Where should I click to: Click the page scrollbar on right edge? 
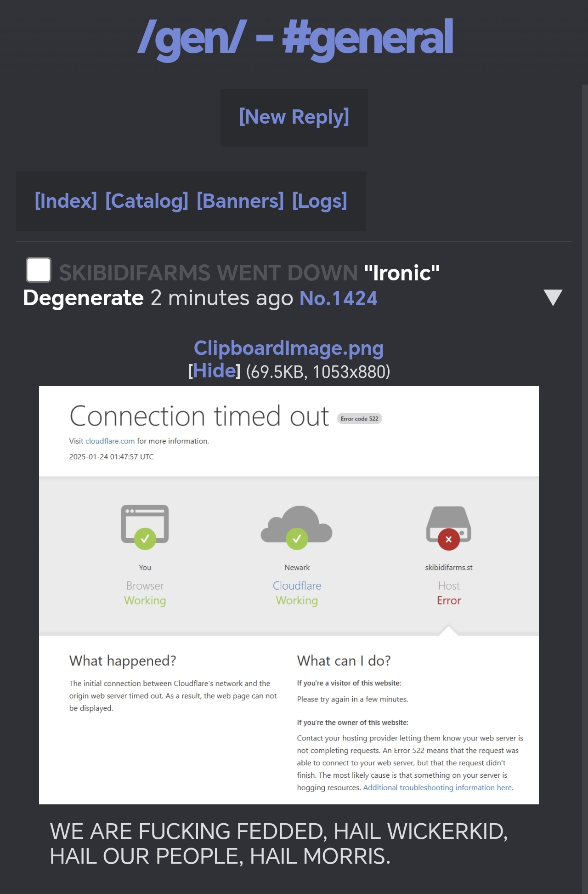coord(584,460)
